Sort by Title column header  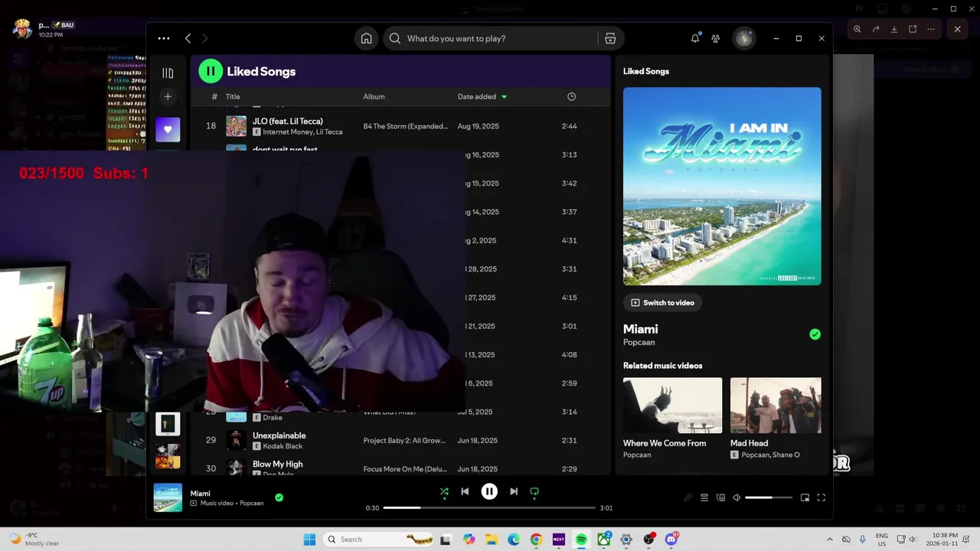[233, 96]
